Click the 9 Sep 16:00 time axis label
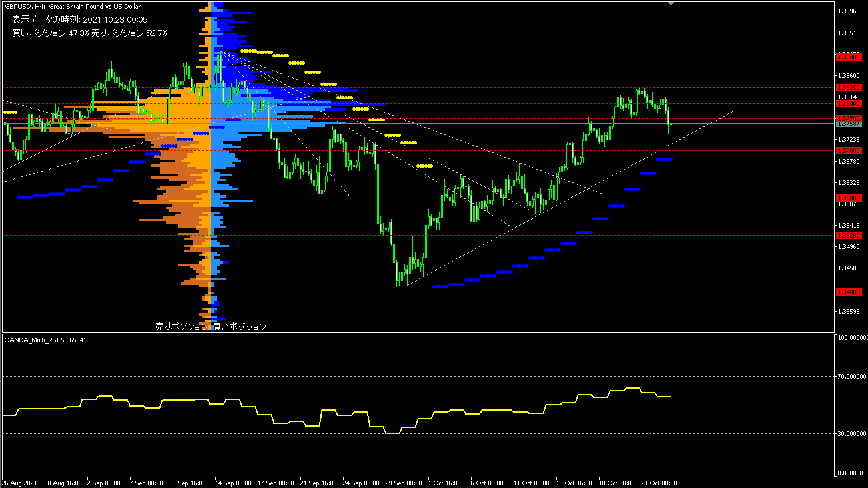This screenshot has width=868, height=488. pyautogui.click(x=189, y=482)
